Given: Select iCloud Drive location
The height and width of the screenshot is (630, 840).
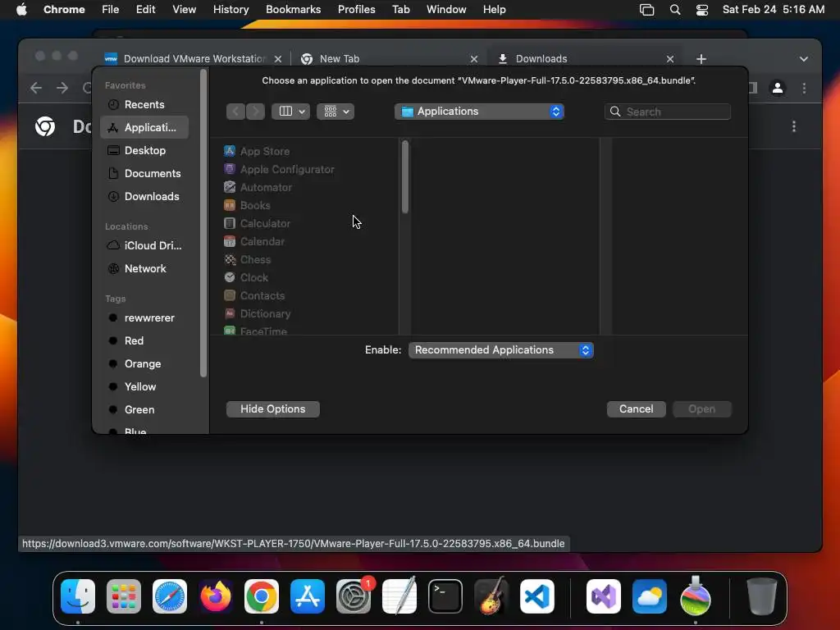Looking at the screenshot, I should pos(144,245).
